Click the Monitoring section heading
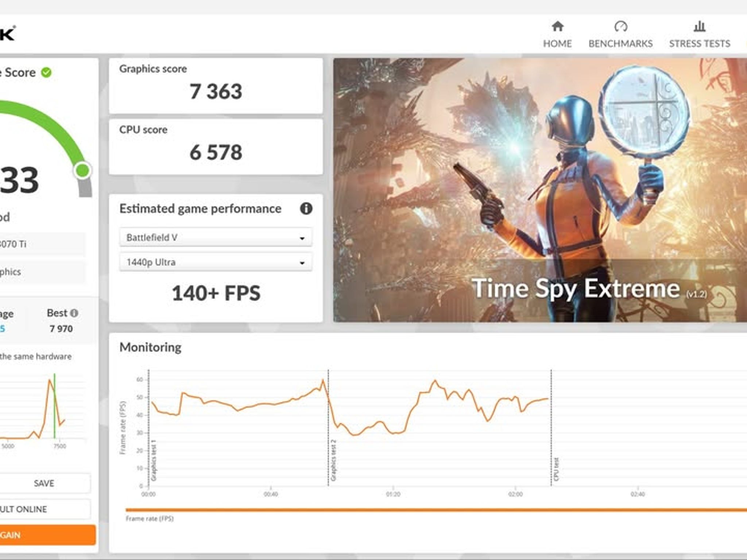Viewport: 747px width, 560px height. point(150,347)
